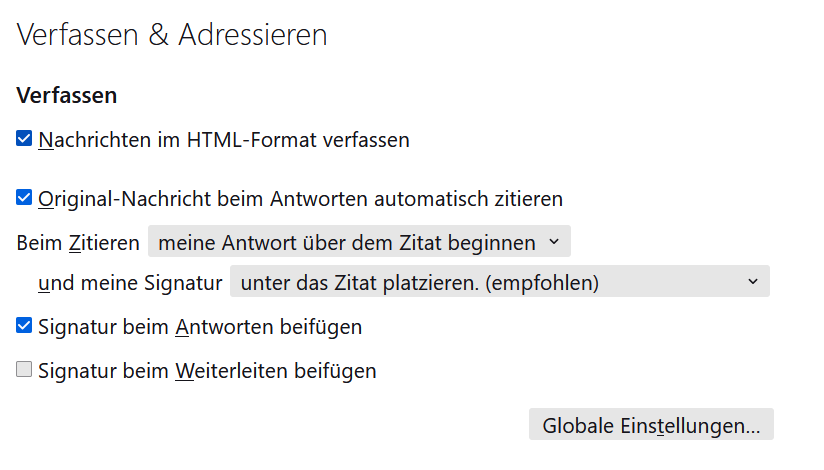Click 'Signatur beim Antworten beifügen' label text
This screenshot has height=470, width=824.
point(200,326)
